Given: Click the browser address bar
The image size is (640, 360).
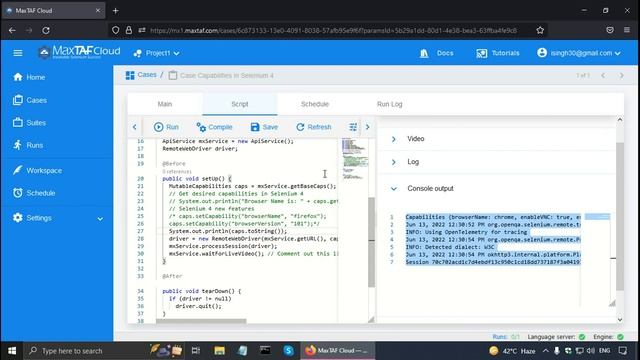Looking at the screenshot, I should (333, 30).
